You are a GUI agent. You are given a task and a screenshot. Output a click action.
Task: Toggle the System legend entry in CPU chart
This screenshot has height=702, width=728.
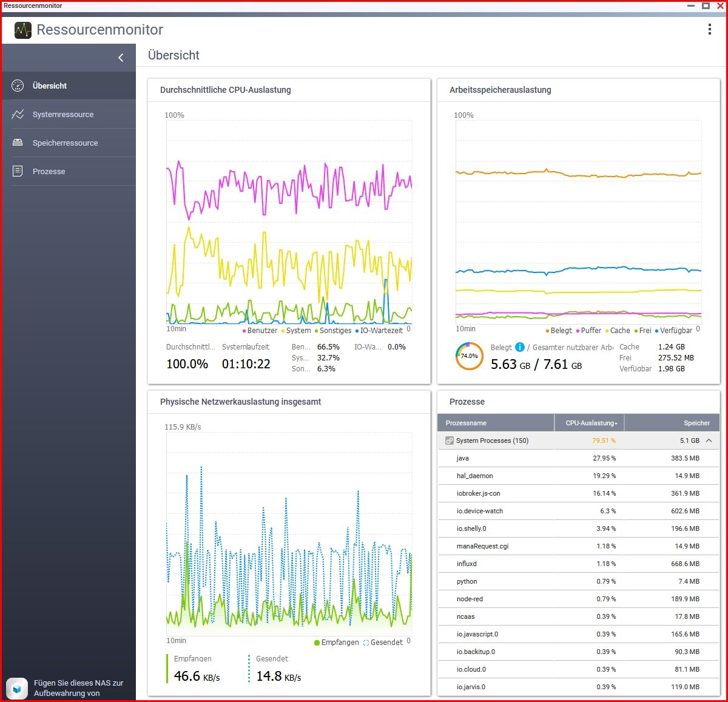click(296, 331)
